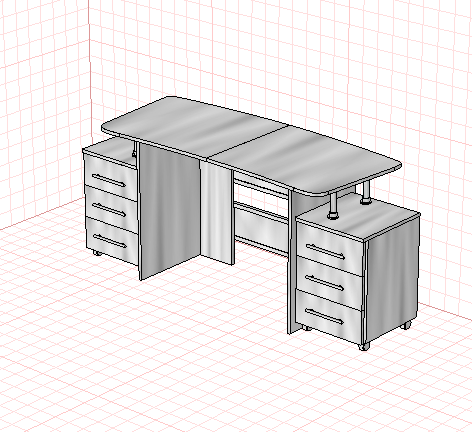Select the back modesty panel under the desk

coord(262,230)
